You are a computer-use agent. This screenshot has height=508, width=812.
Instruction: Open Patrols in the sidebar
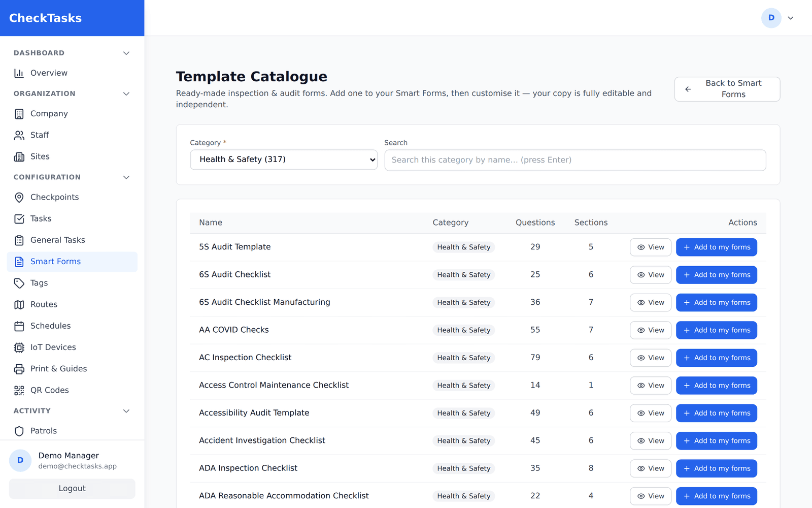point(72,431)
